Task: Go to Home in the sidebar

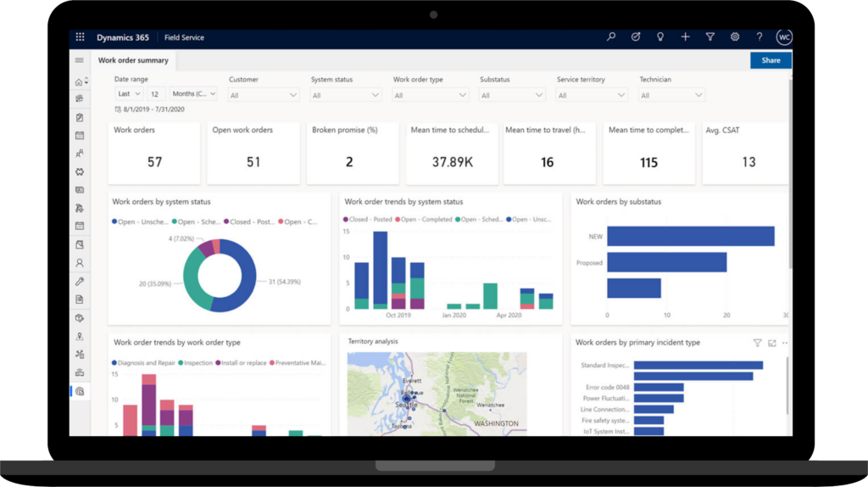Action: 79,82
